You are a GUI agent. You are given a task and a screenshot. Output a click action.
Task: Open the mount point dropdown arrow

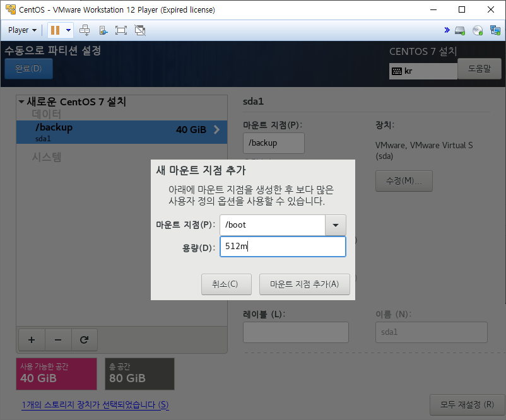(336, 225)
